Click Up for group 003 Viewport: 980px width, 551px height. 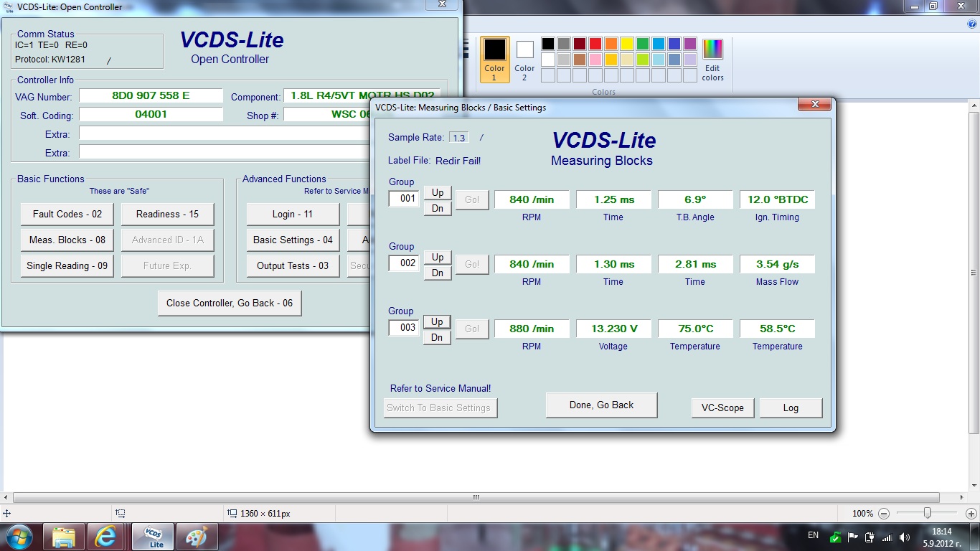(438, 321)
